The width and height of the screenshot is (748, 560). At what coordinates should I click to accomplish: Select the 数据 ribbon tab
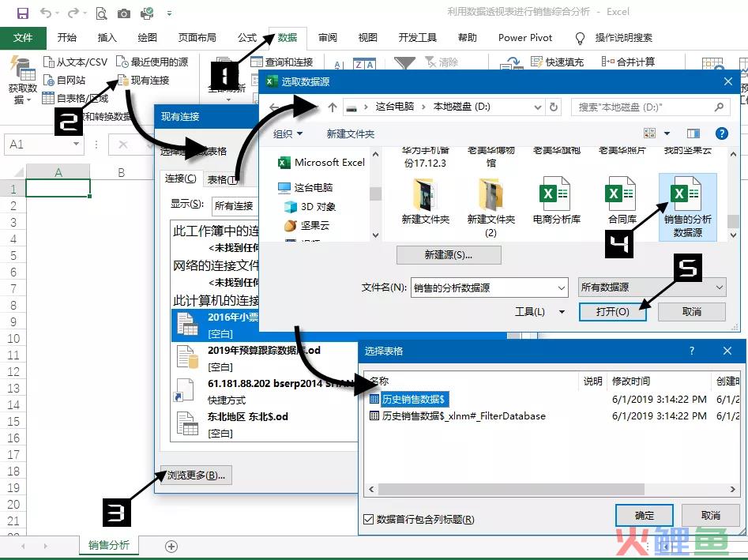[288, 38]
